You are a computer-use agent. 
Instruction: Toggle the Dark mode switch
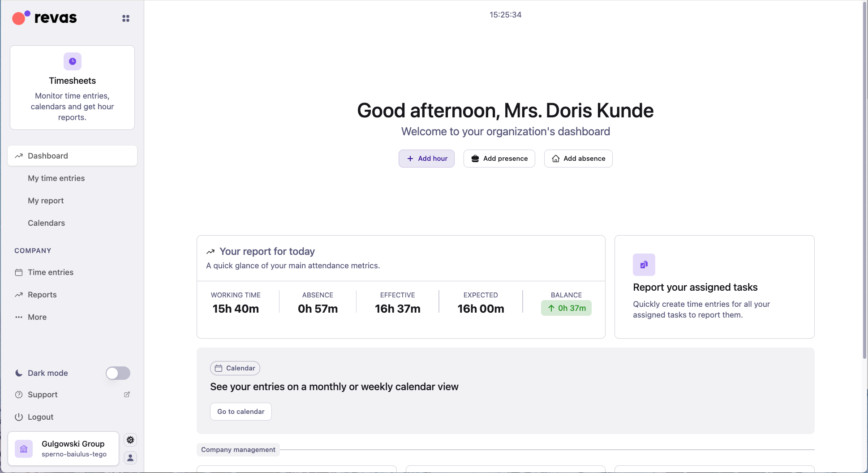click(117, 373)
